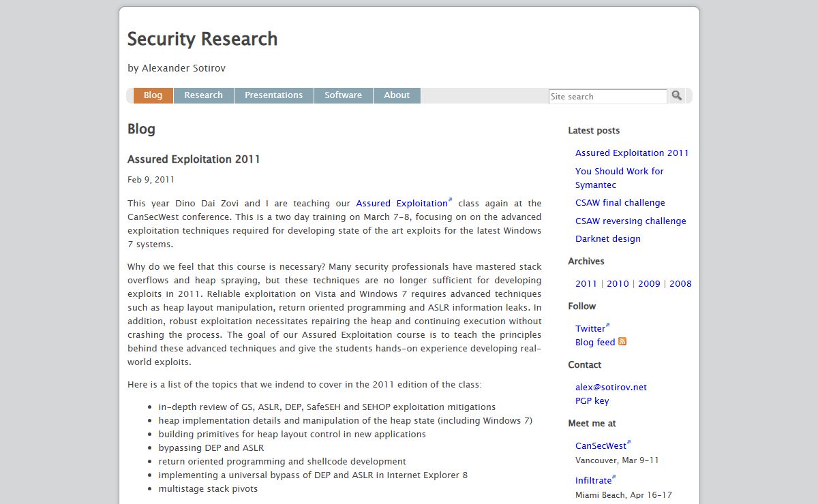Click the 'multistage stack pivots' bullet

[209, 489]
